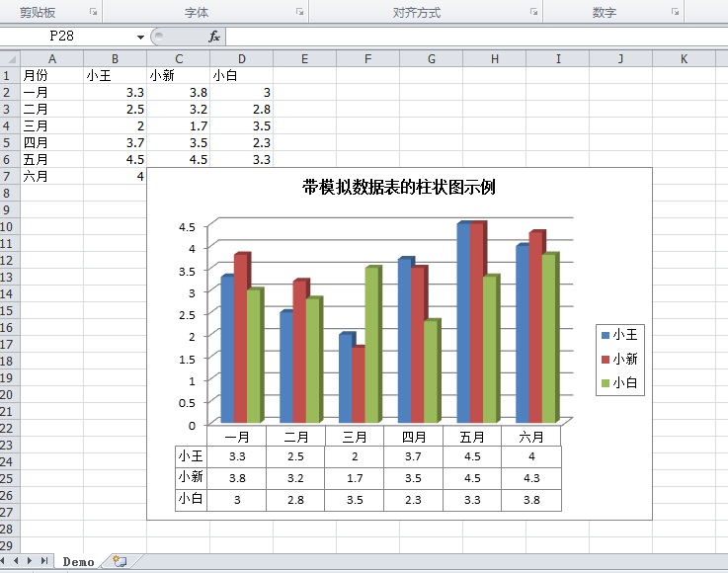This screenshot has width=728, height=573.
Task: Click the red 小新 bar for 六月
Action: (x=536, y=327)
